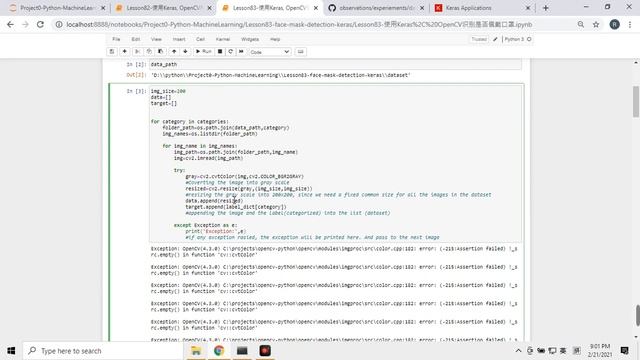View site information for localhost
This screenshot has height=360, width=640.
(x=59, y=24)
